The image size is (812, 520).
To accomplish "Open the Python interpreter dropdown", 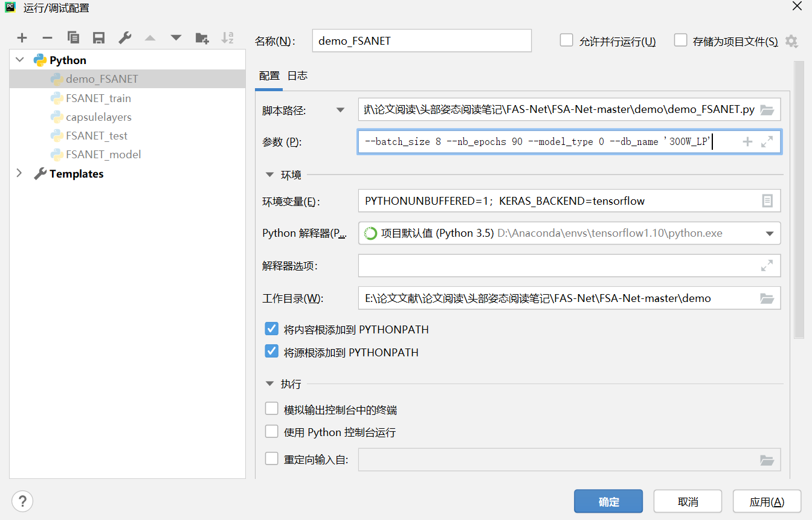I will tap(770, 233).
